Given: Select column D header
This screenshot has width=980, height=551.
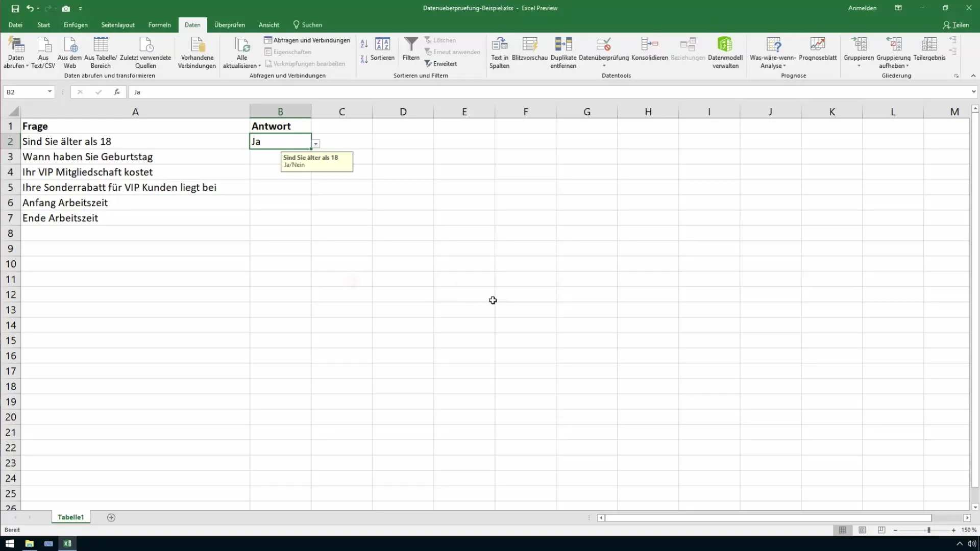Looking at the screenshot, I should [403, 112].
